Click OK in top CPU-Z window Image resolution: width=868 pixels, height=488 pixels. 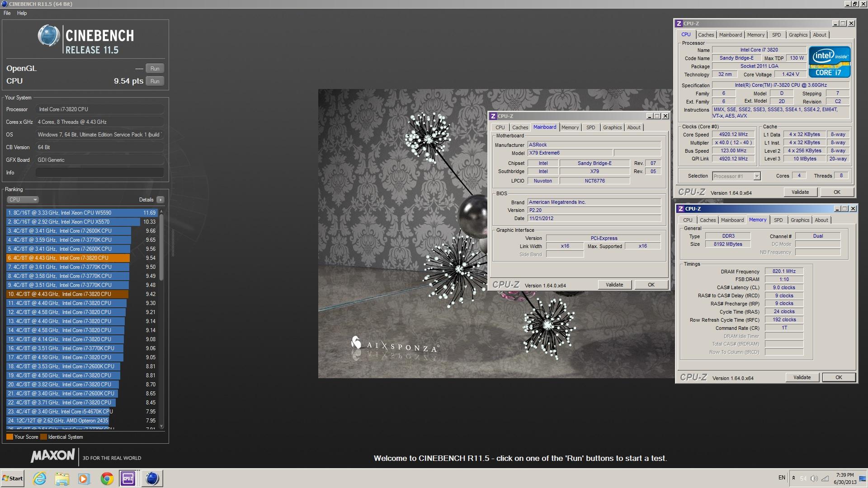pos(837,192)
